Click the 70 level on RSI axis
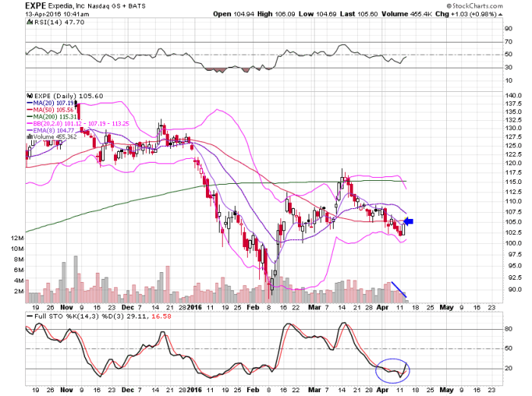Screen dimensions: 532x396 [x=508, y=42]
